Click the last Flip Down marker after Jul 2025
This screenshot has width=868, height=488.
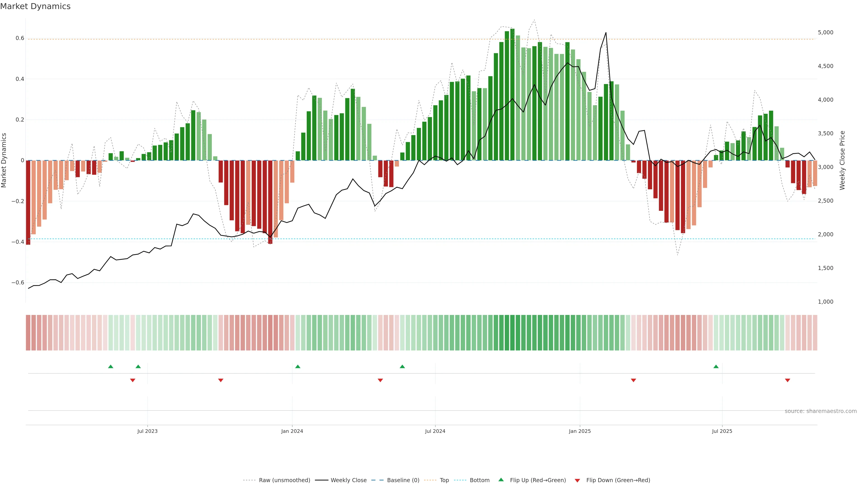click(788, 380)
